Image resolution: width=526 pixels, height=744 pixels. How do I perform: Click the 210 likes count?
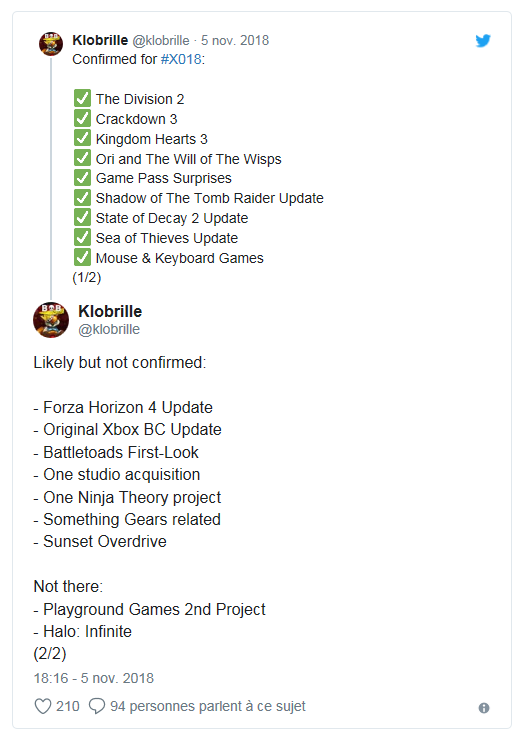(x=67, y=706)
